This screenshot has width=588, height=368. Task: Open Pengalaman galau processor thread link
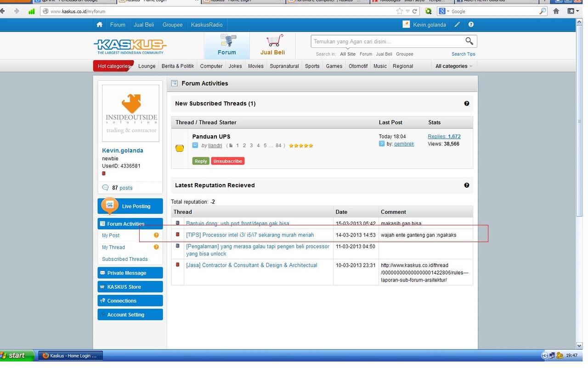point(258,250)
